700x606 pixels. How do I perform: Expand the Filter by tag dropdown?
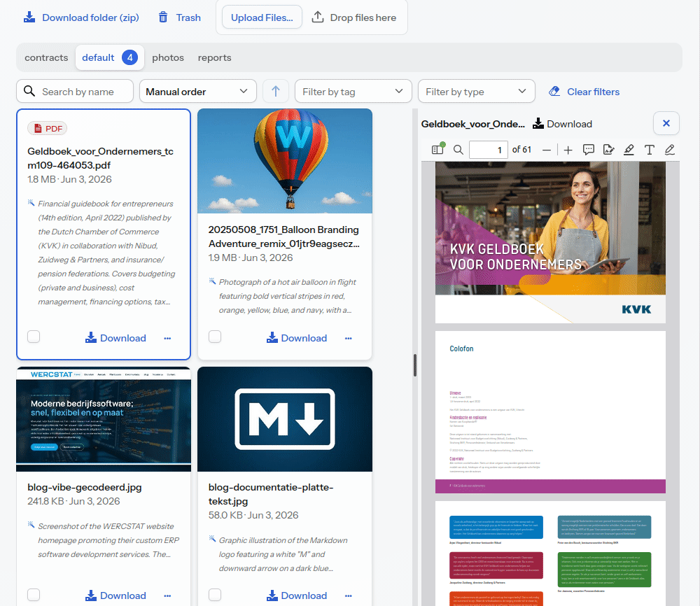point(353,92)
